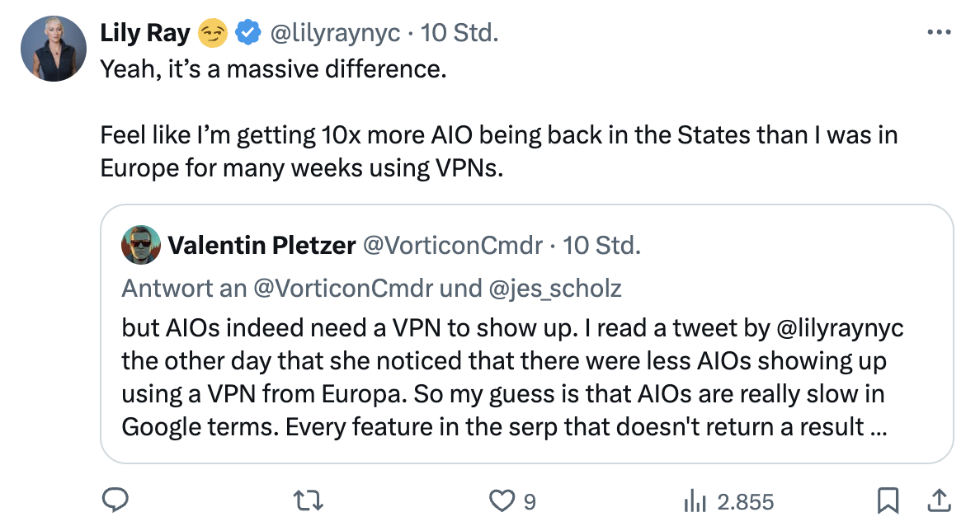Click Lily Ray's verified badge
Viewport: 980px width, 531px height.
[246, 31]
